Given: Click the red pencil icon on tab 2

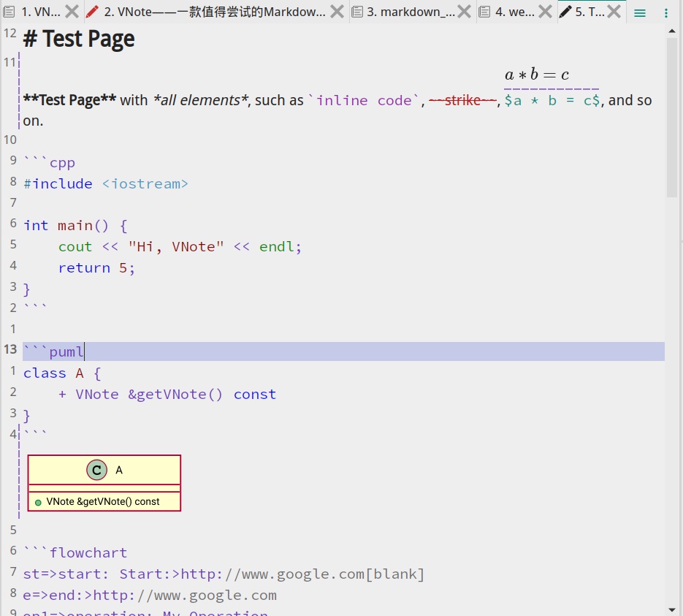Looking at the screenshot, I should coord(92,12).
